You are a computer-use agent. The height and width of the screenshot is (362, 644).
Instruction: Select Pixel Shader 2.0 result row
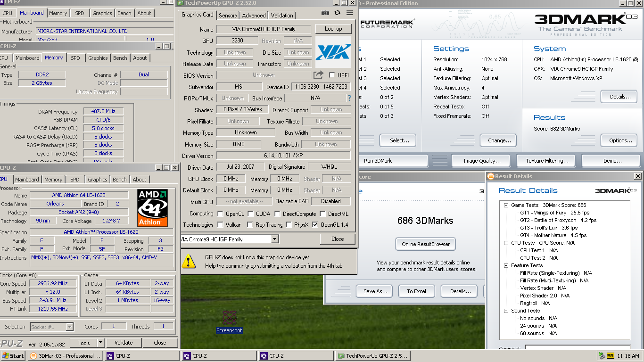tap(545, 296)
